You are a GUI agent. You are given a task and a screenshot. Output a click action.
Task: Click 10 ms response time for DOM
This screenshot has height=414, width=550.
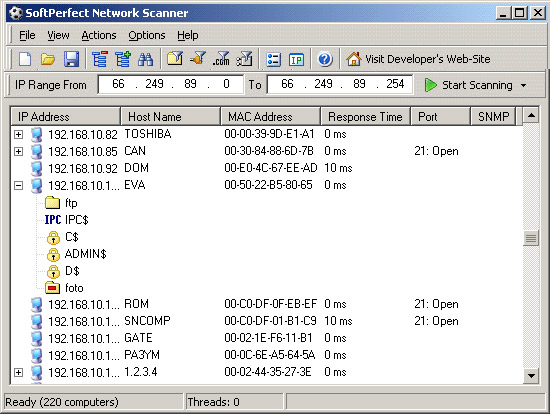tap(338, 168)
